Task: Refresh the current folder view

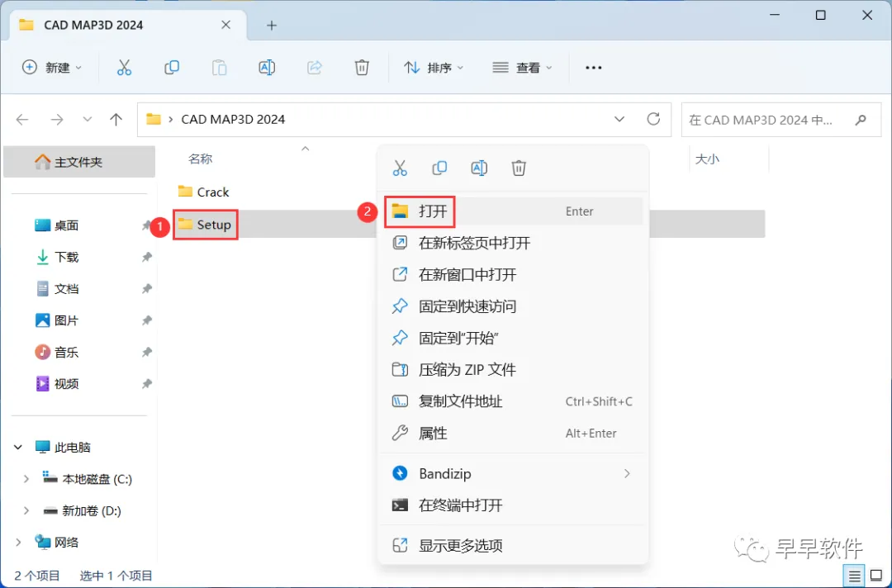Action: (653, 119)
